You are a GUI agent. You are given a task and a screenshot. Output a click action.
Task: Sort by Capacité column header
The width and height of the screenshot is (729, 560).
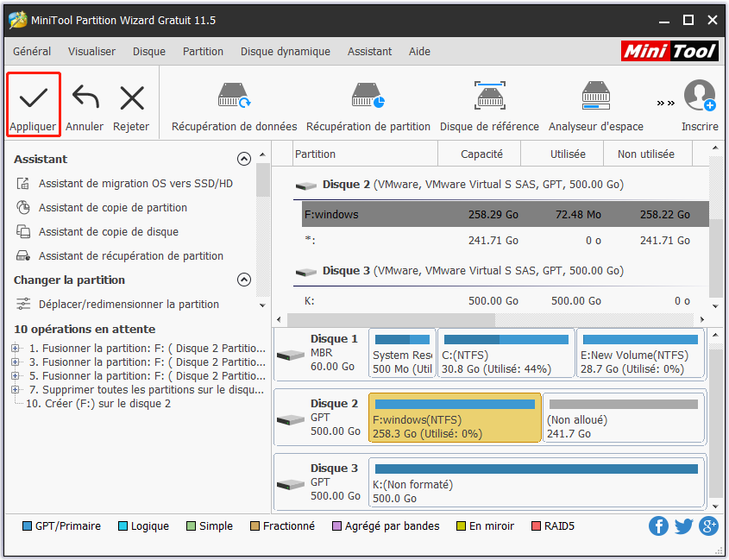point(480,154)
